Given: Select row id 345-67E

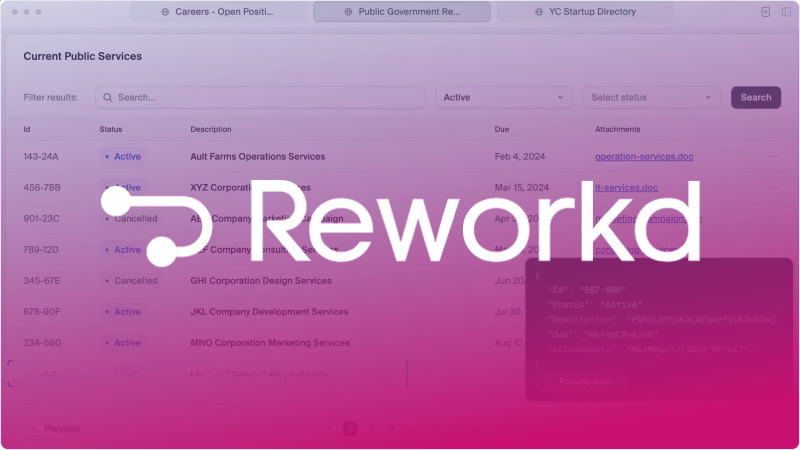Looking at the screenshot, I should [41, 281].
